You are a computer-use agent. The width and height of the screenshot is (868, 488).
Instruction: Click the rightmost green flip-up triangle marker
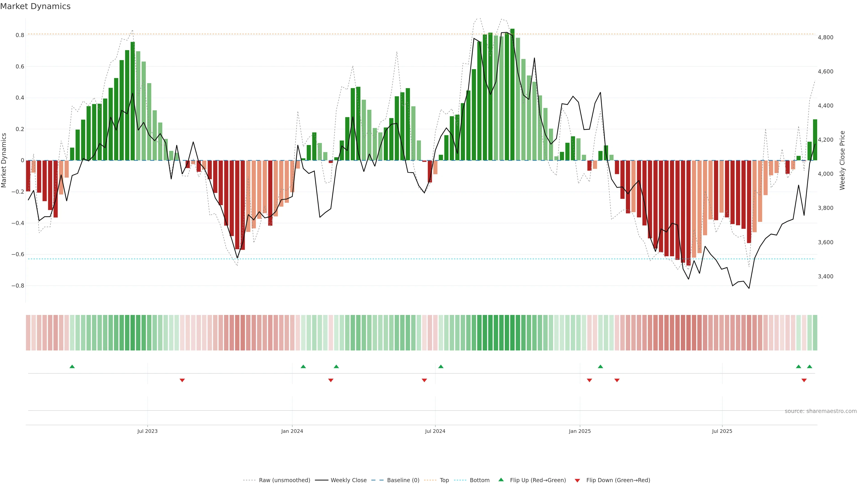(809, 366)
